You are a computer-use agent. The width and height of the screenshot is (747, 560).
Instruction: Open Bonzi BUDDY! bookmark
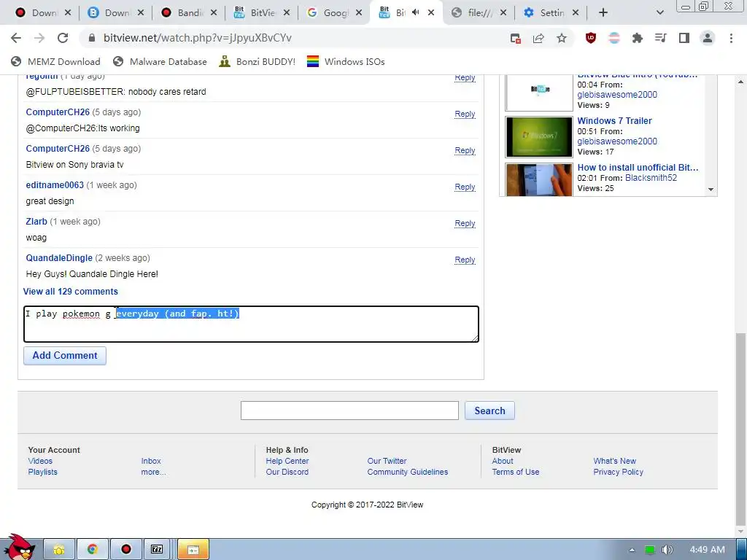[x=258, y=61]
